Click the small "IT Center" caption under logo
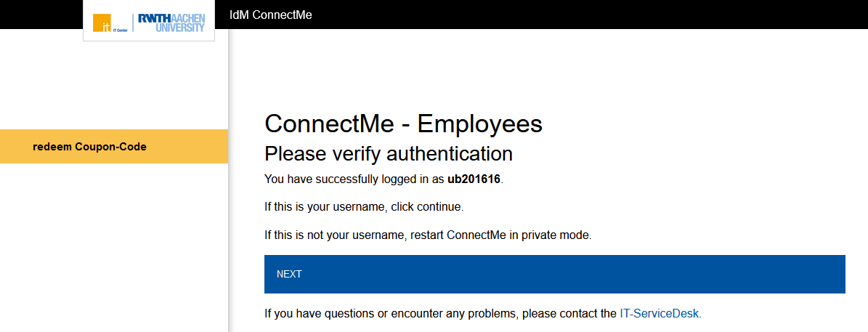This screenshot has width=868, height=332. click(x=120, y=31)
